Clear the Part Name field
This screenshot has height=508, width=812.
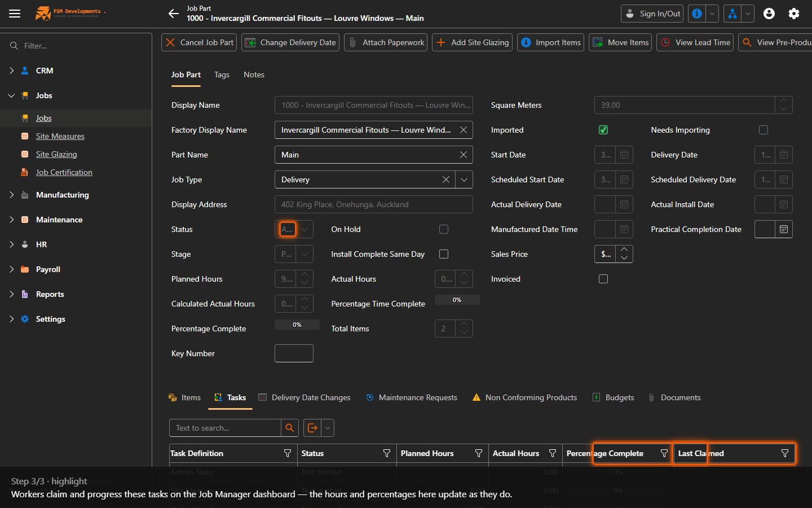click(464, 155)
